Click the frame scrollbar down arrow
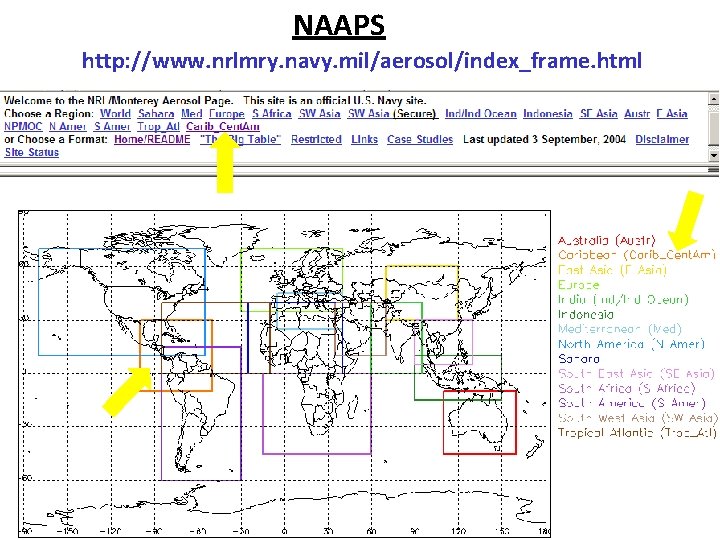The height and width of the screenshot is (540, 720). coord(714,156)
